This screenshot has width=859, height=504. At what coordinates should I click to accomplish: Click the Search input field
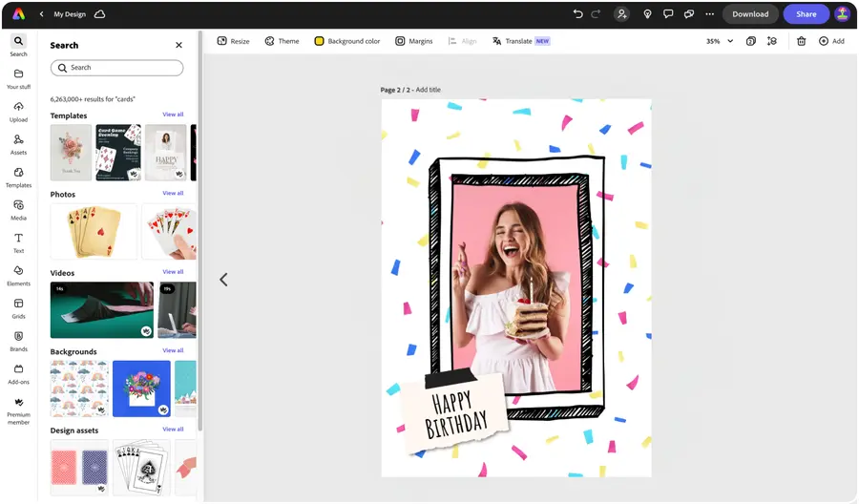point(116,68)
